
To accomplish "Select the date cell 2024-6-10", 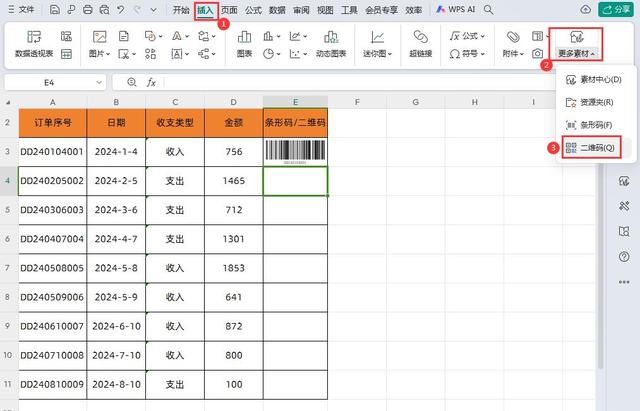I will [x=116, y=327].
